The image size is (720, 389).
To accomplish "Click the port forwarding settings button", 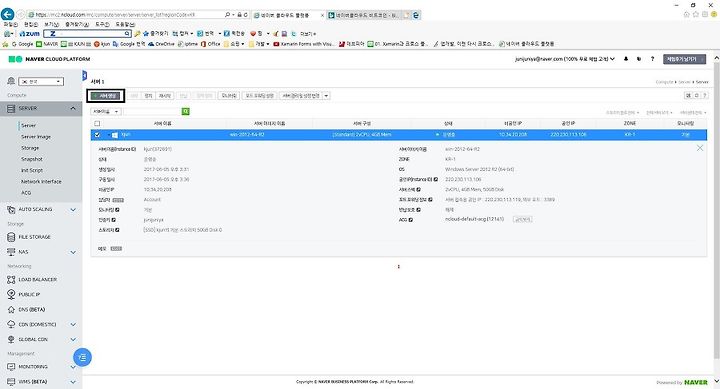I will coord(259,96).
